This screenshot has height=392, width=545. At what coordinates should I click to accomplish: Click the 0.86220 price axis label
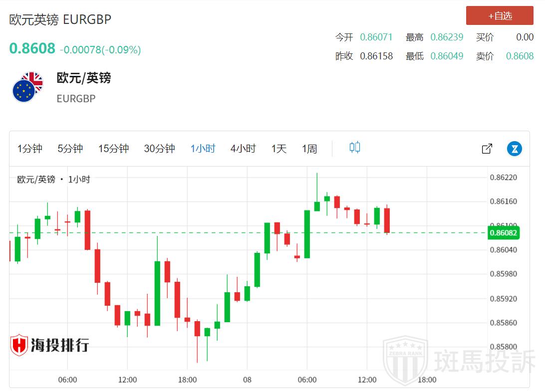coord(503,178)
